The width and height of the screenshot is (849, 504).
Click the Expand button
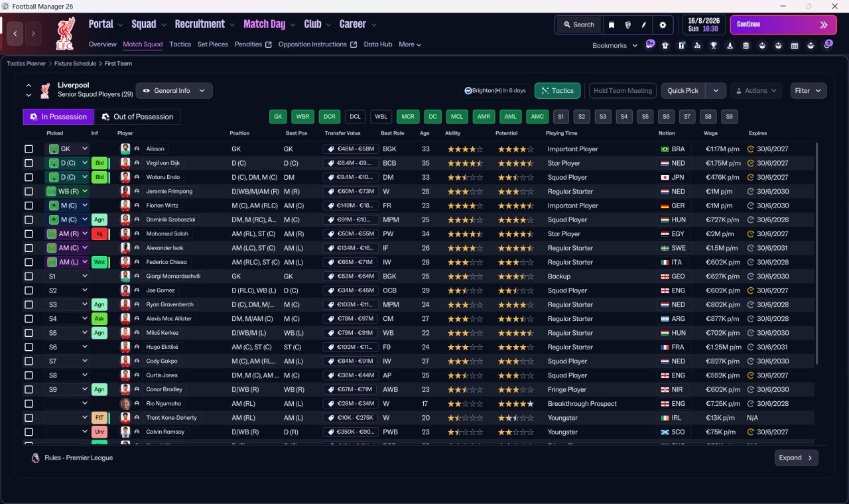click(796, 458)
